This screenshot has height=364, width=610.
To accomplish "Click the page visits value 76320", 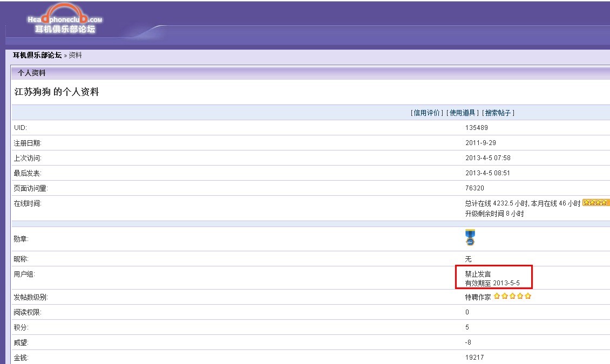I will (475, 188).
